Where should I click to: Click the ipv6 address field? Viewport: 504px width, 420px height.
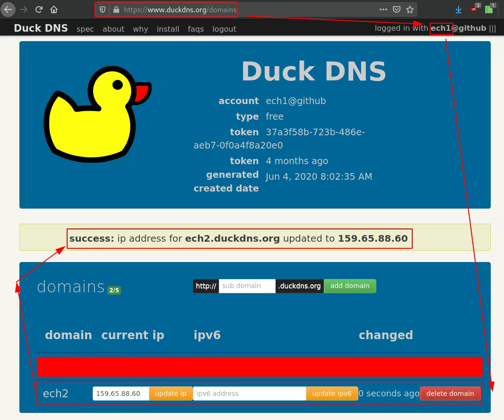coord(250,394)
